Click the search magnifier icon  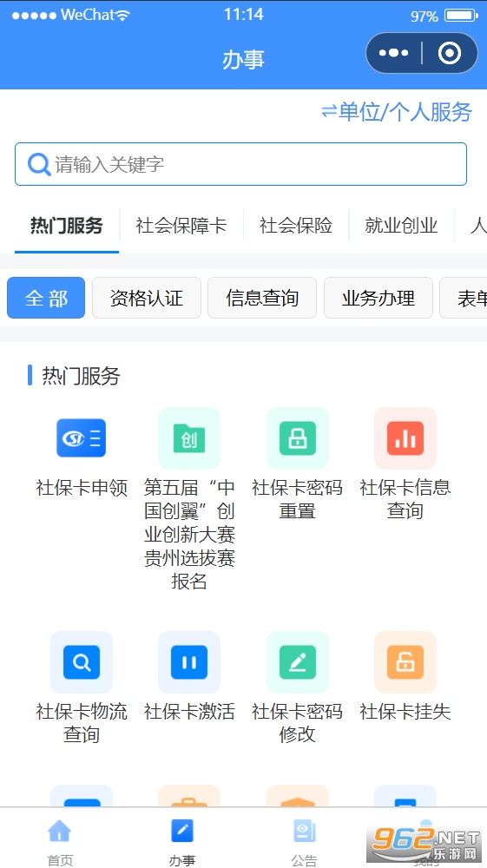point(39,164)
